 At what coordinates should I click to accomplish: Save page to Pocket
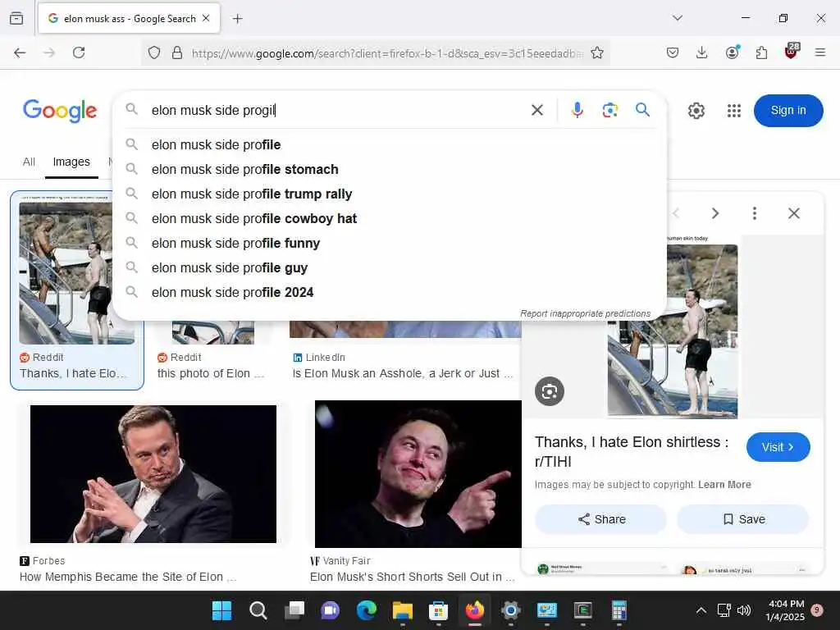(673, 52)
